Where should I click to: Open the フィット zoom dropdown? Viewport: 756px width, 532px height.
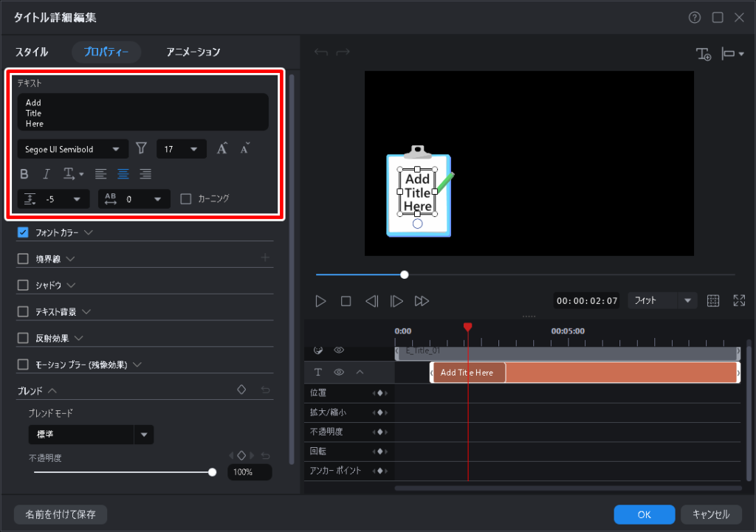coord(662,300)
